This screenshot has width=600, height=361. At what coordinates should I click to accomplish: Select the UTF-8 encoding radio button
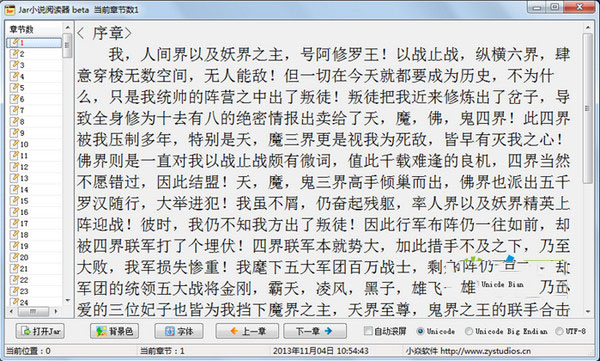click(571, 331)
